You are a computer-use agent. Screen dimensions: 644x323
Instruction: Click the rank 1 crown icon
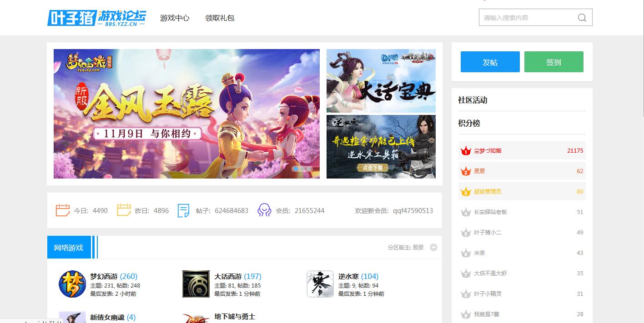(465, 151)
